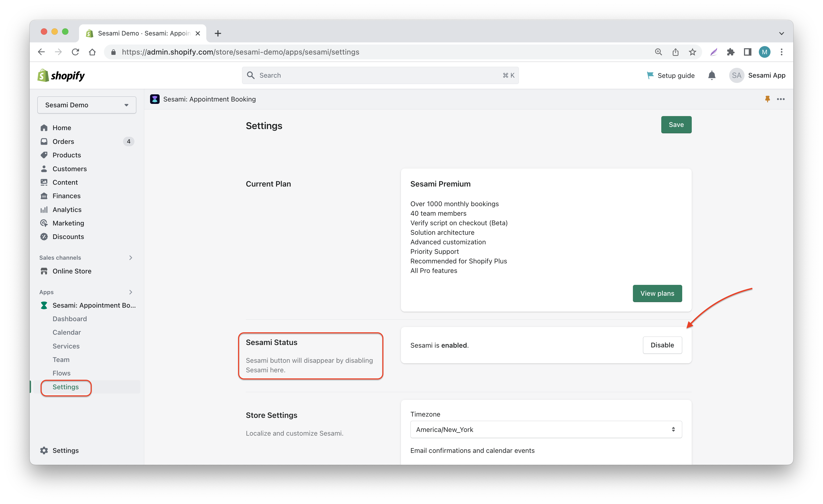This screenshot has height=504, width=823.
Task: Open the Sesami Dashboard
Action: point(69,319)
